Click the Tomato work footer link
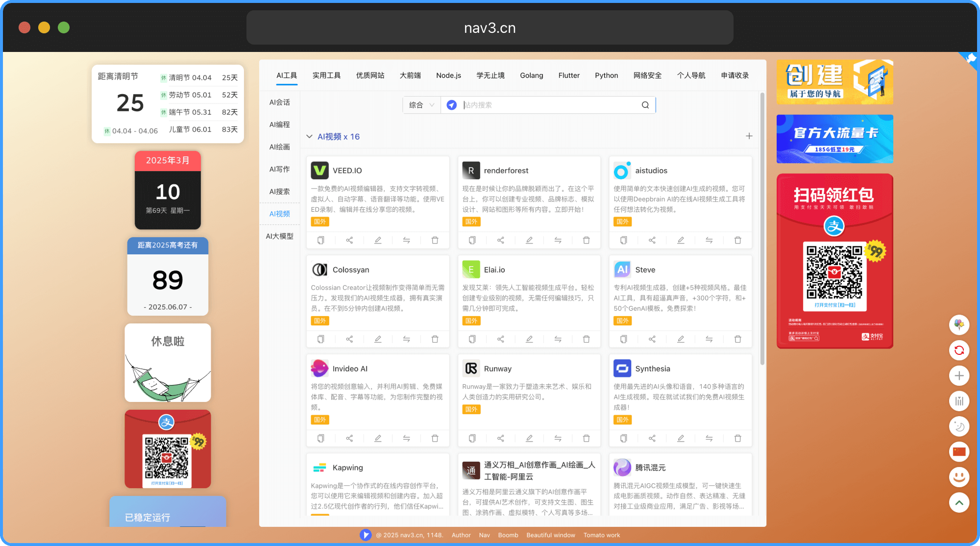Screen dimensions: 980x546 601,535
